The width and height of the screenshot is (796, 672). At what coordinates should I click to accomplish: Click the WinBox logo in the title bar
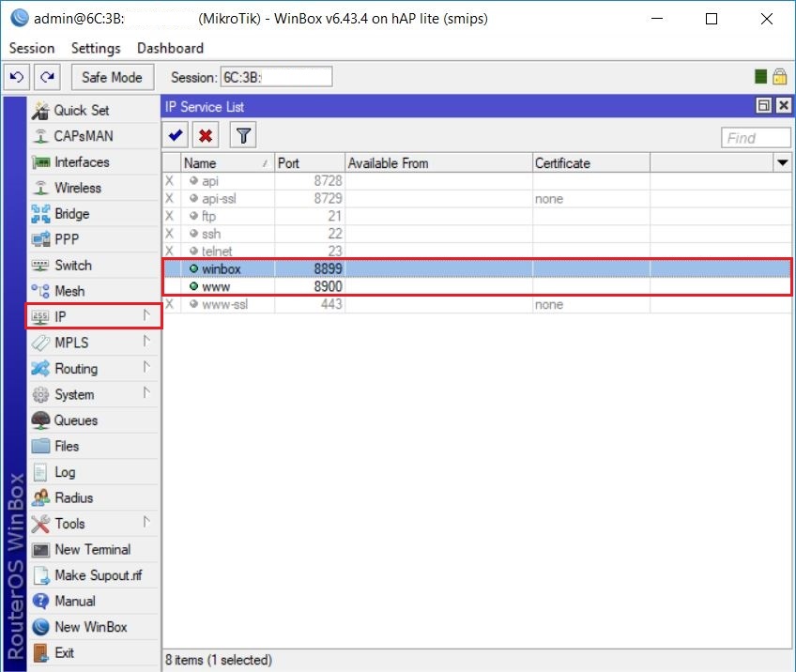click(x=20, y=18)
